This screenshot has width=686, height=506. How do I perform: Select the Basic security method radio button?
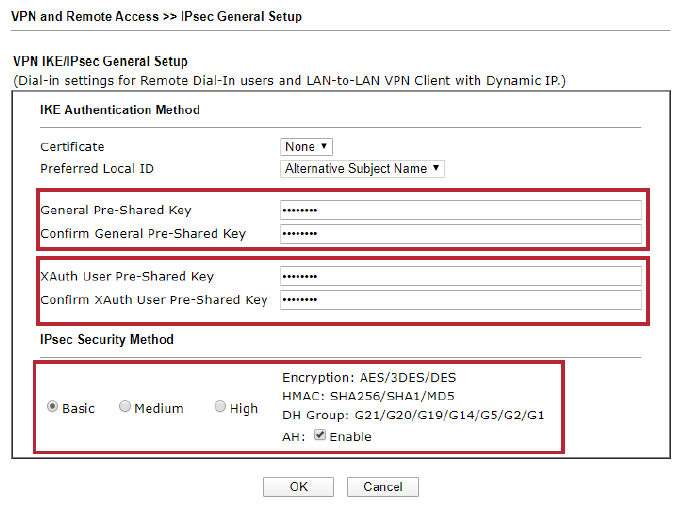click(x=53, y=408)
